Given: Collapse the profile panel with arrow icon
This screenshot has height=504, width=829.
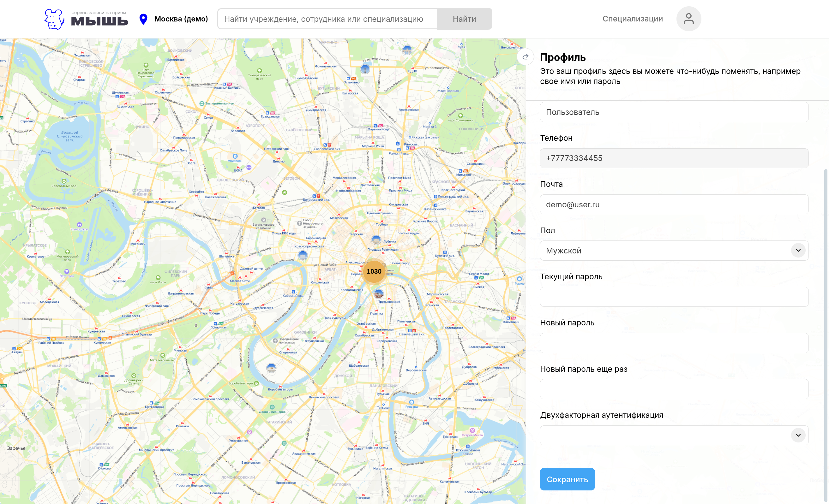Looking at the screenshot, I should point(525,57).
